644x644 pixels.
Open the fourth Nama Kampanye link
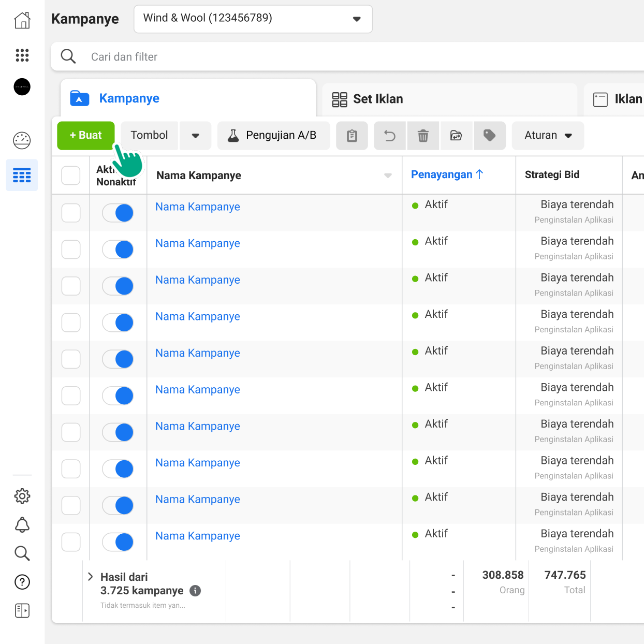tap(198, 316)
